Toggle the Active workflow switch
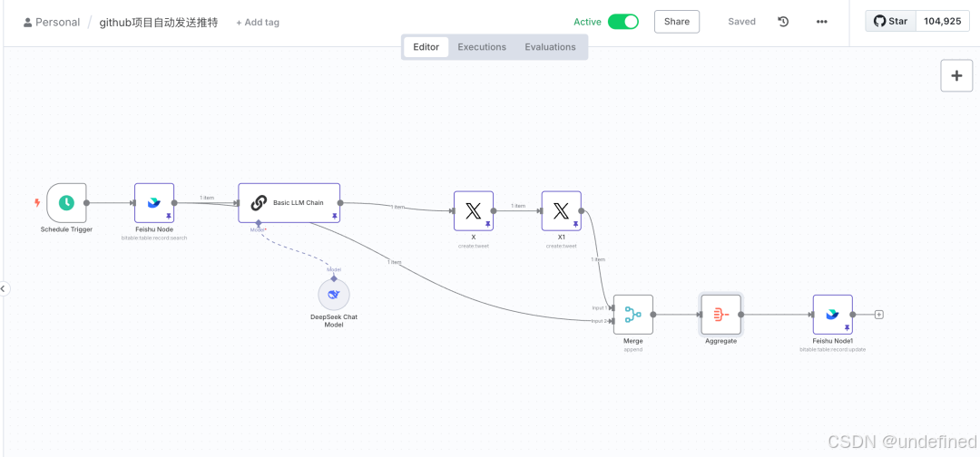This screenshot has height=457, width=980. (623, 22)
